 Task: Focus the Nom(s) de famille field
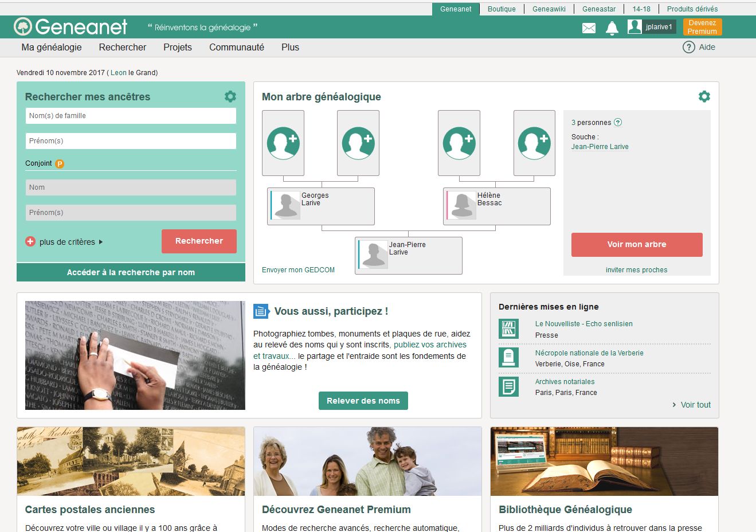[131, 116]
